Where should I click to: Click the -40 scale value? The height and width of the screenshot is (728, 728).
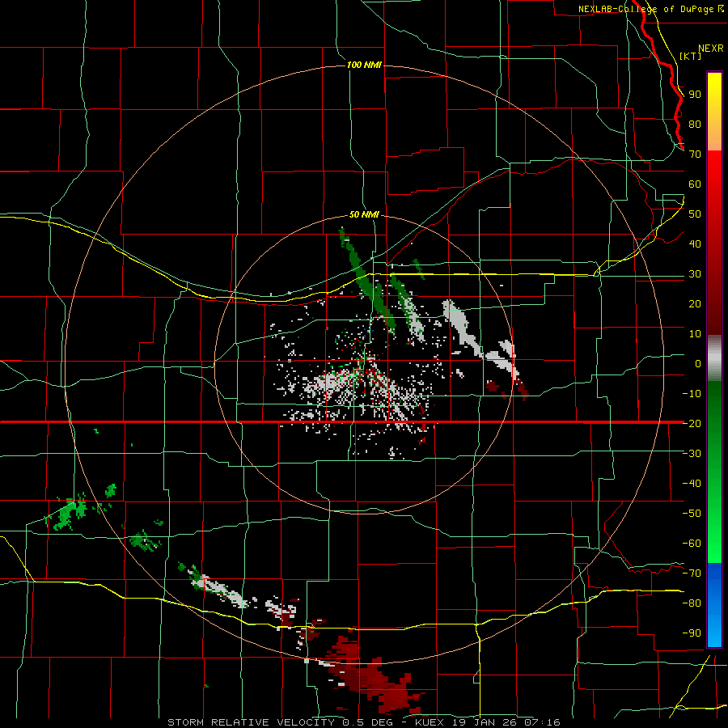click(x=692, y=484)
